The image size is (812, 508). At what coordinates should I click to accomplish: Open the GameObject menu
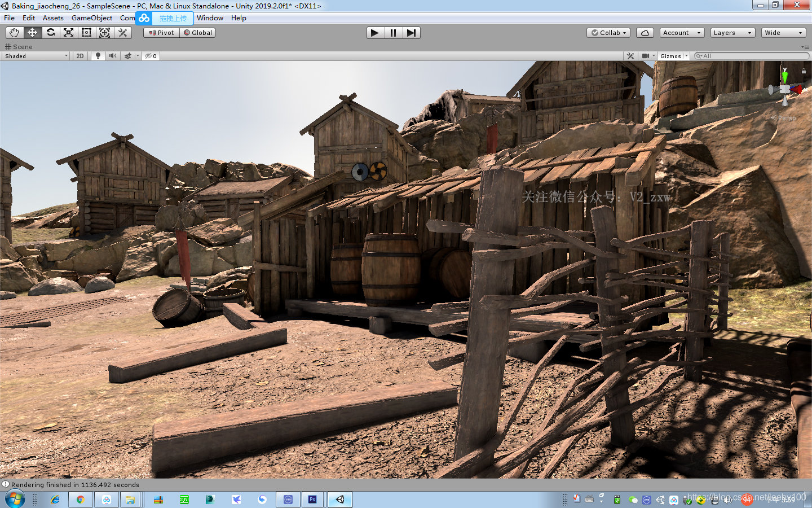coord(92,18)
